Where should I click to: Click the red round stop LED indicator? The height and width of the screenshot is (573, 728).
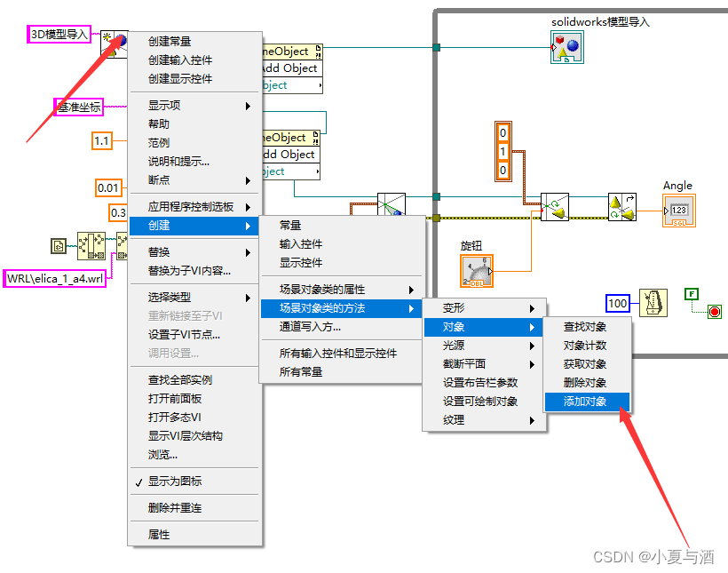(x=716, y=313)
